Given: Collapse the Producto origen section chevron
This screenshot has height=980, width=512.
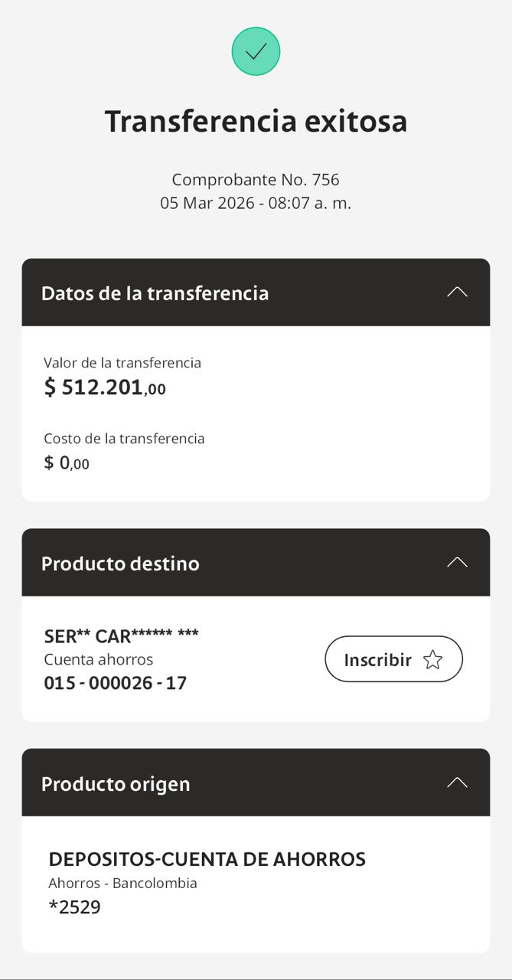Looking at the screenshot, I should pyautogui.click(x=457, y=782).
